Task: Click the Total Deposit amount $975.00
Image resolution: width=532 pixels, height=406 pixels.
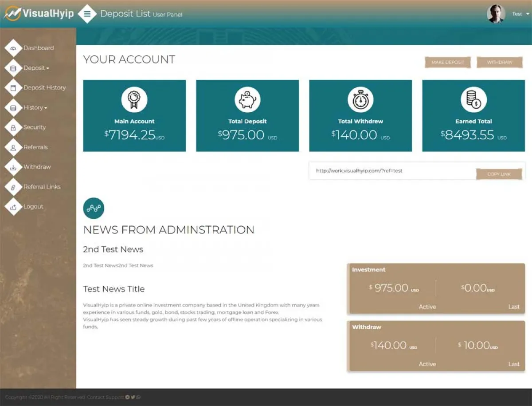Action: (x=247, y=135)
